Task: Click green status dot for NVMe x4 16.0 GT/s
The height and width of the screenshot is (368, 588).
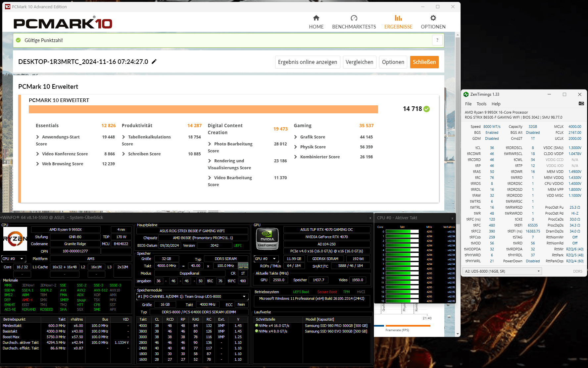Action: point(257,325)
